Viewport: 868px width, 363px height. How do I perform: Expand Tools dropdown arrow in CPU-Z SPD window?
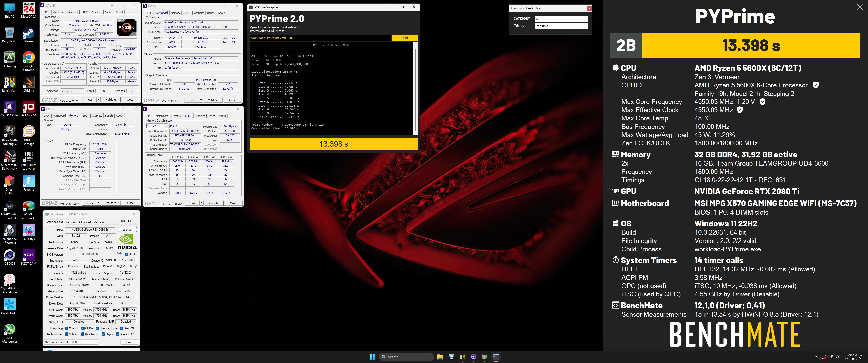202,203
